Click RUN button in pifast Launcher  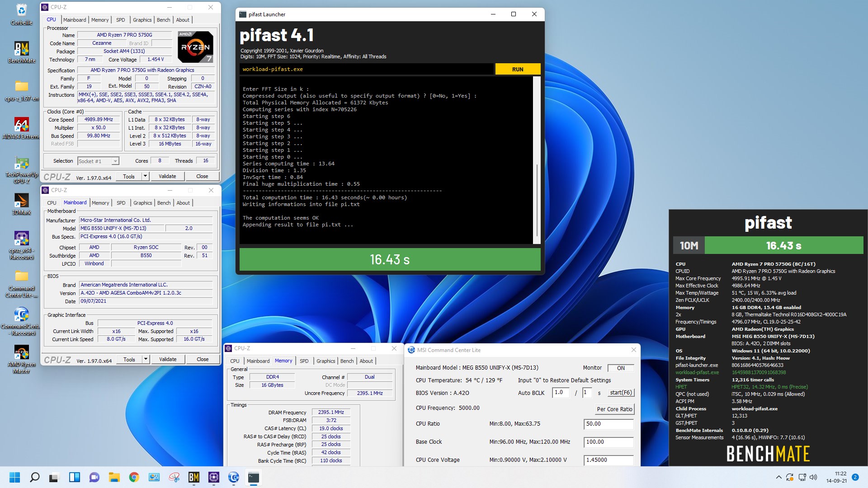point(518,69)
